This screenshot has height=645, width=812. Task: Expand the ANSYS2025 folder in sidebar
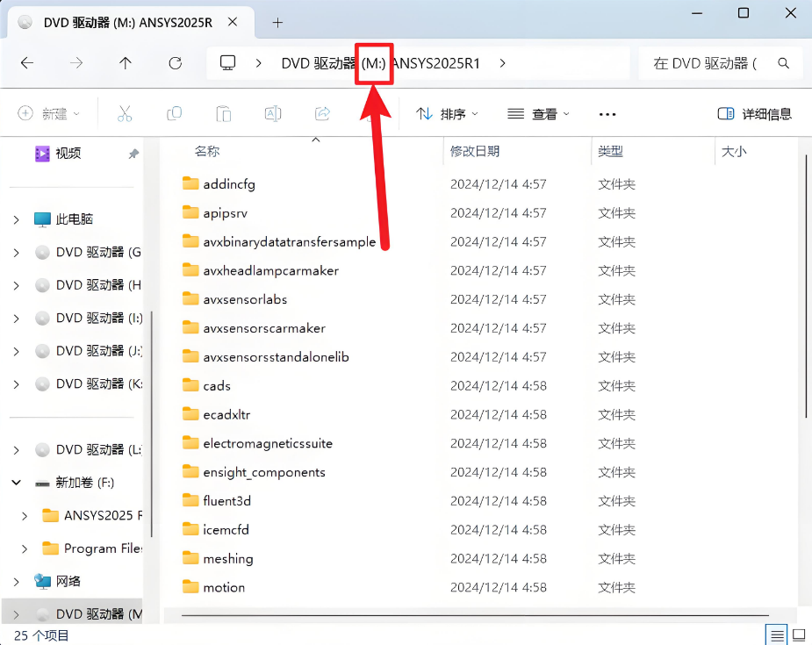click(x=25, y=516)
